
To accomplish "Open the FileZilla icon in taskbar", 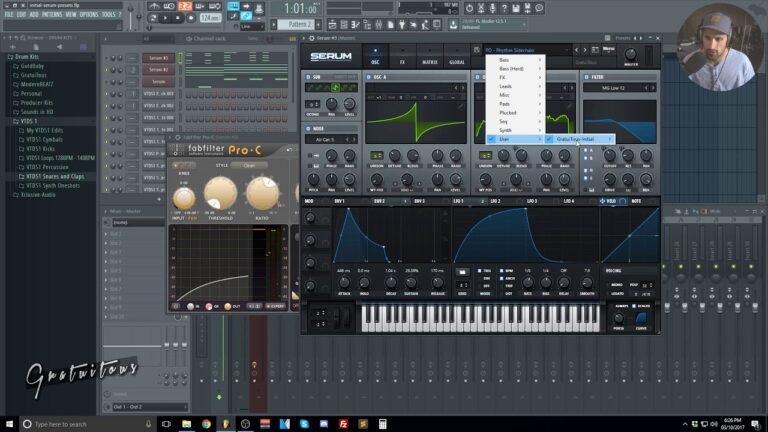I will (343, 424).
